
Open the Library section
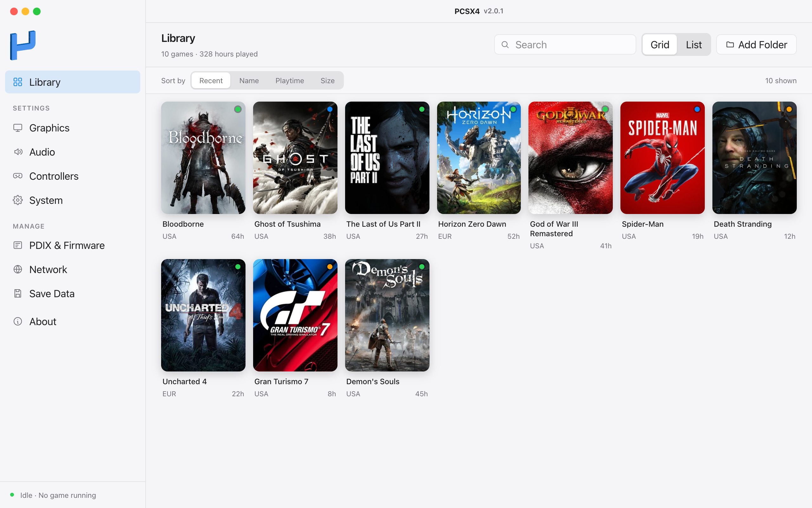(72, 82)
